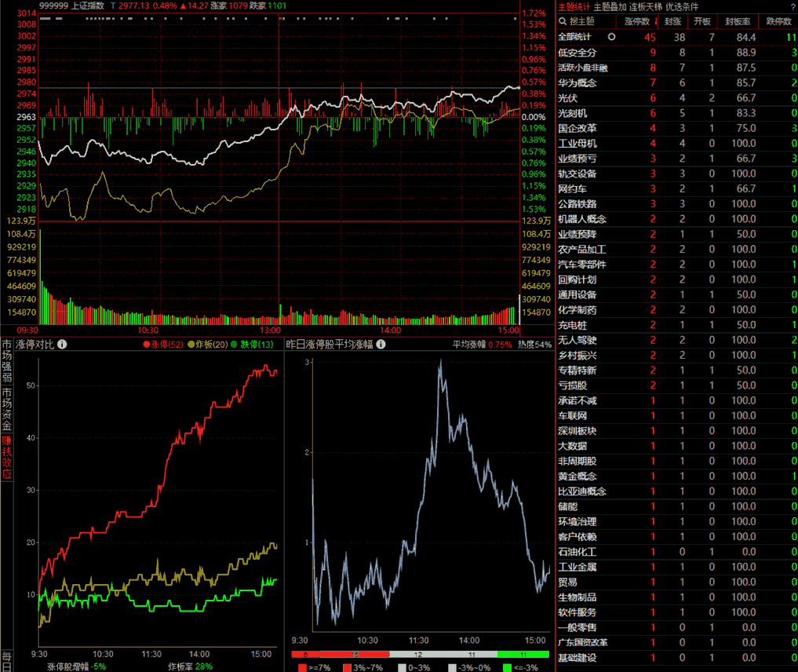Click magnifier search icon beside 搜主题
Image resolution: width=798 pixels, height=672 pixels.
(563, 21)
